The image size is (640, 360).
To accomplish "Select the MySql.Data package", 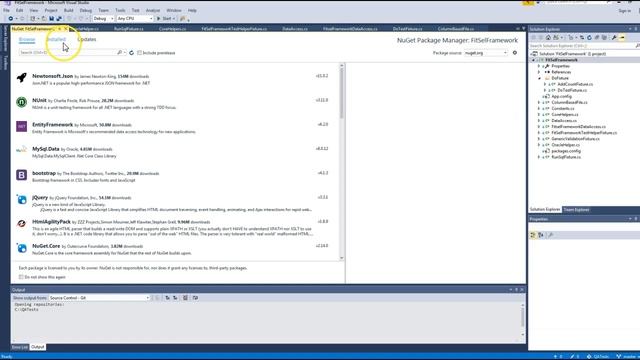I will tap(176, 152).
